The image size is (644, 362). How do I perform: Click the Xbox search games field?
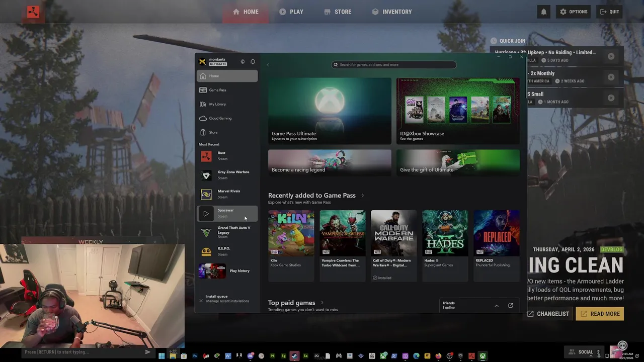(394, 64)
